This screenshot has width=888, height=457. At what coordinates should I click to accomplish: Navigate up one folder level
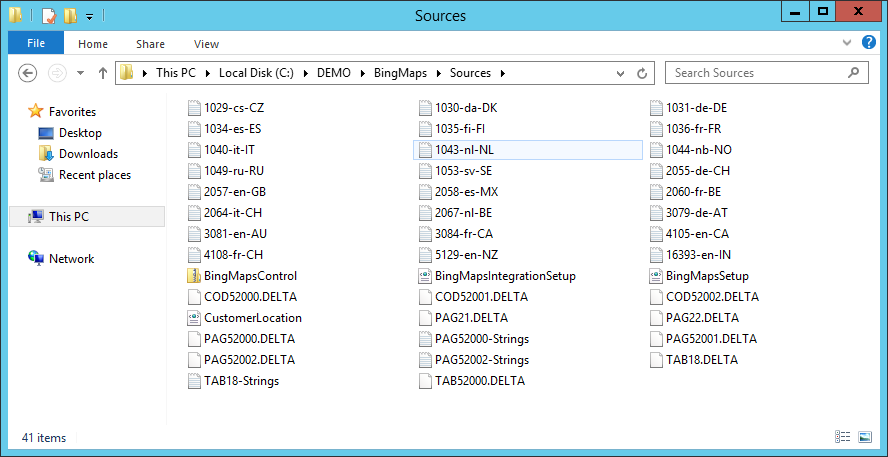[x=103, y=73]
